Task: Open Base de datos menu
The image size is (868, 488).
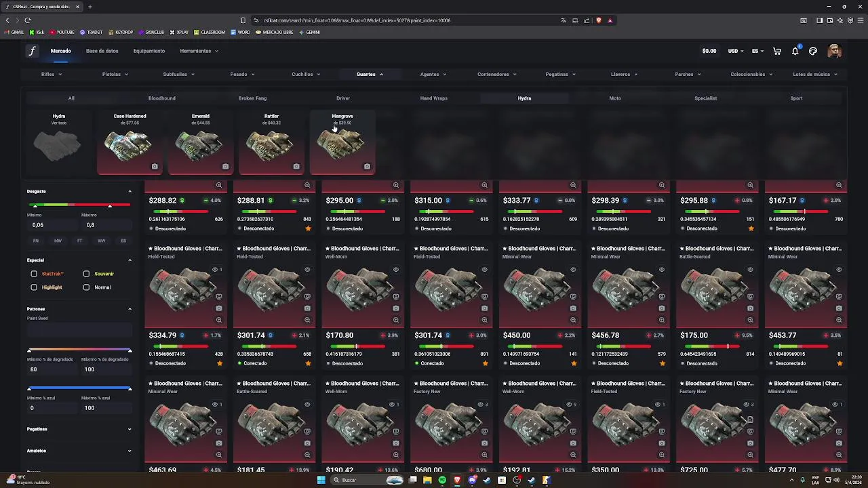Action: click(x=102, y=51)
